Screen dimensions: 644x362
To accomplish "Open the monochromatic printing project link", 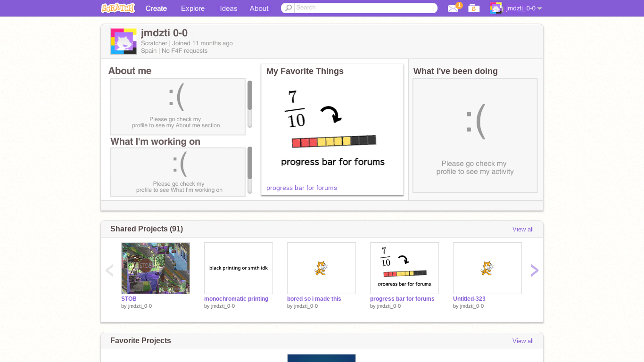I will (x=236, y=299).
